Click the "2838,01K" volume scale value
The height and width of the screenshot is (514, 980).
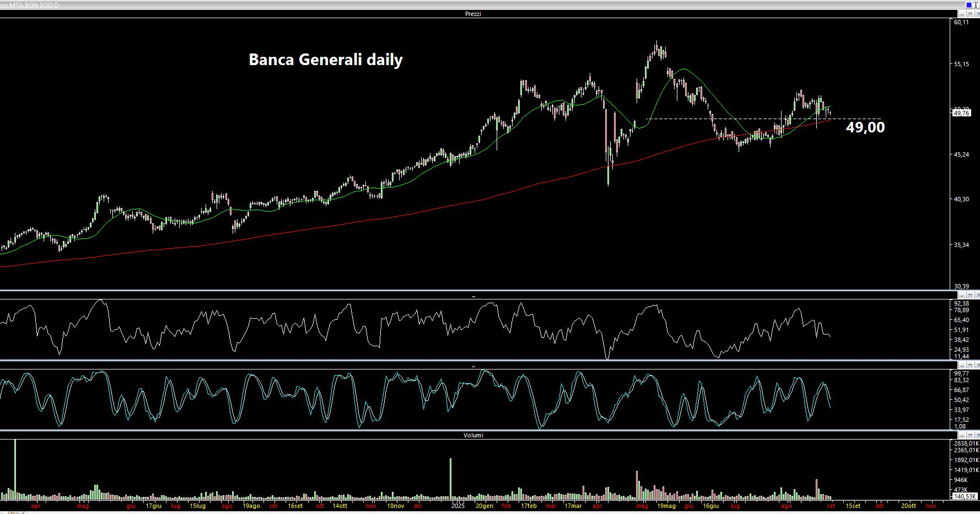[x=966, y=443]
